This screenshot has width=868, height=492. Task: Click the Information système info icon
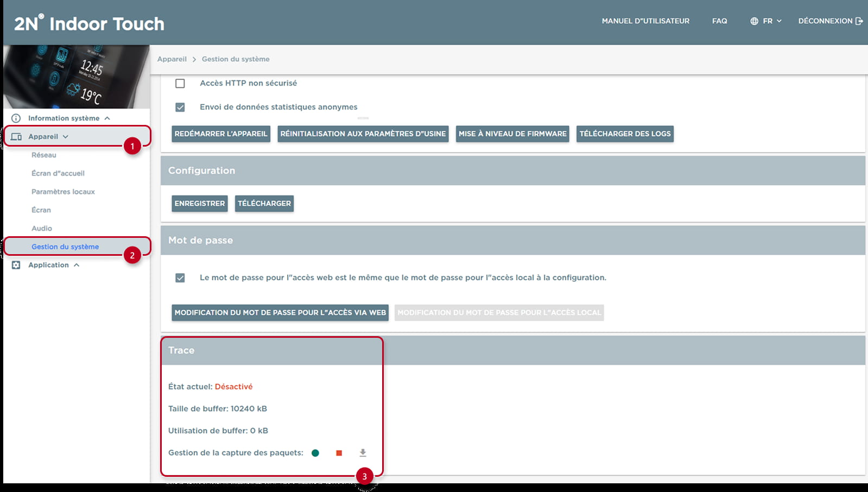point(16,118)
